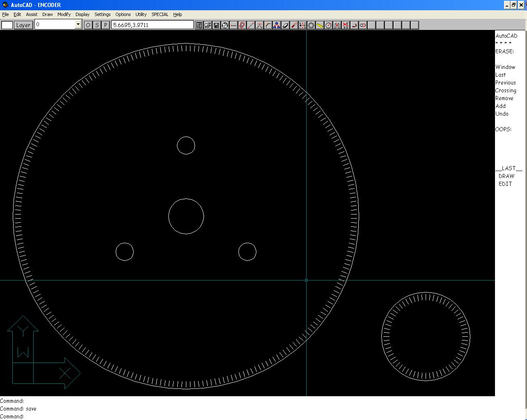
Task: Click the plot/print round icon
Action: pyautogui.click(x=225, y=25)
